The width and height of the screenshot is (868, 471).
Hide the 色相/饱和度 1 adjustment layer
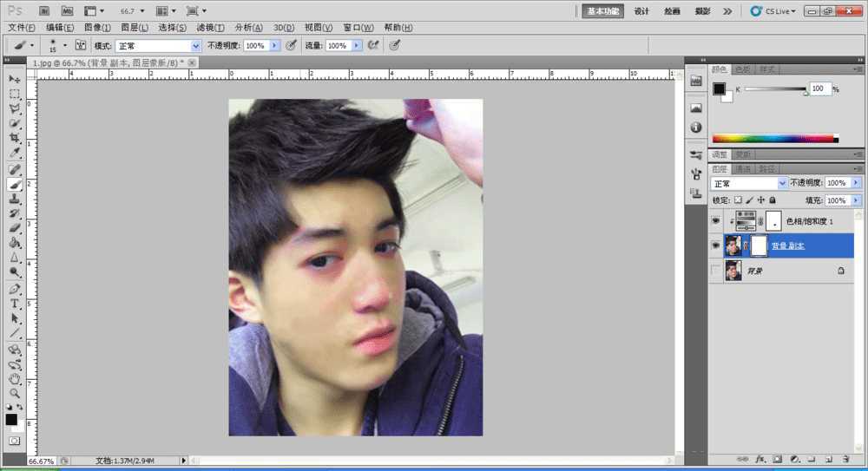(716, 221)
